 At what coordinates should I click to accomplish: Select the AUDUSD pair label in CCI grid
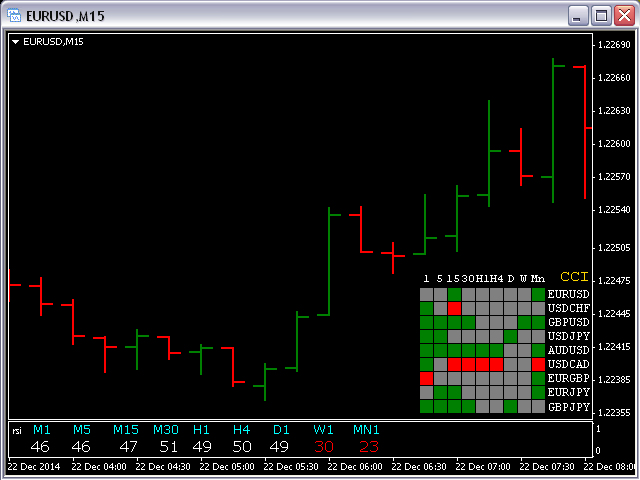click(568, 350)
